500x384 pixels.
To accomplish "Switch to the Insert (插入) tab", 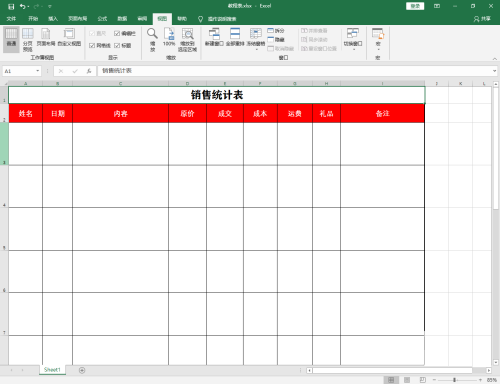I will pyautogui.click(x=53, y=19).
